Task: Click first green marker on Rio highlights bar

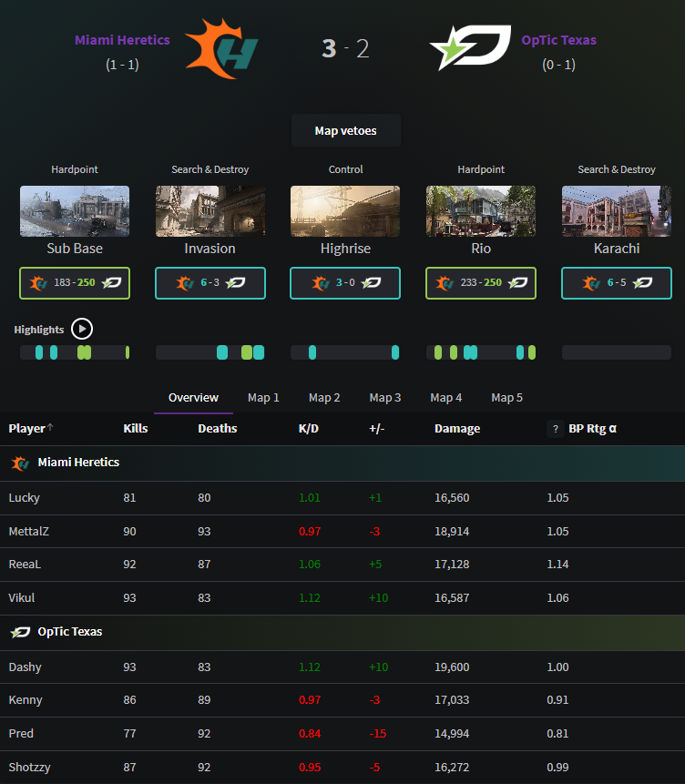Action: click(438, 352)
